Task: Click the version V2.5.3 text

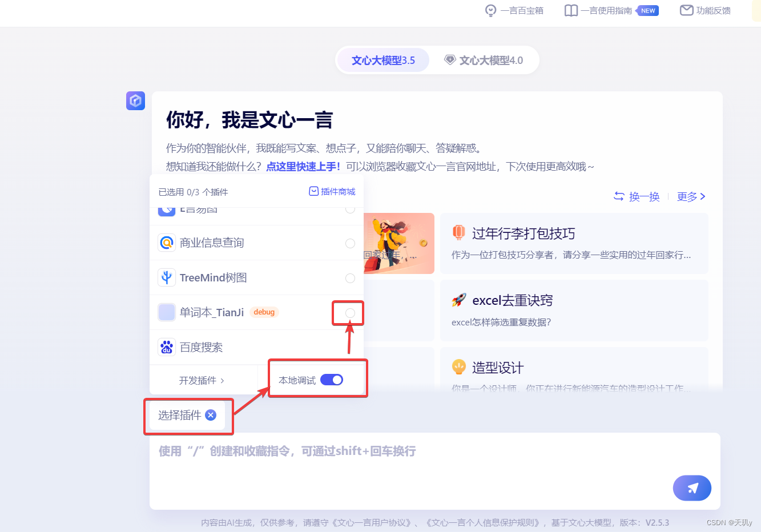Action: pyautogui.click(x=657, y=522)
